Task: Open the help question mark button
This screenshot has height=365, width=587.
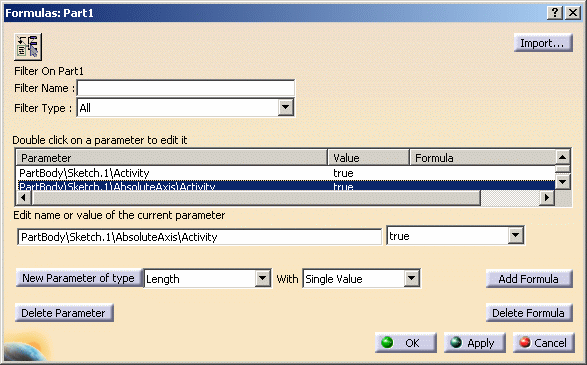Action: [x=555, y=13]
